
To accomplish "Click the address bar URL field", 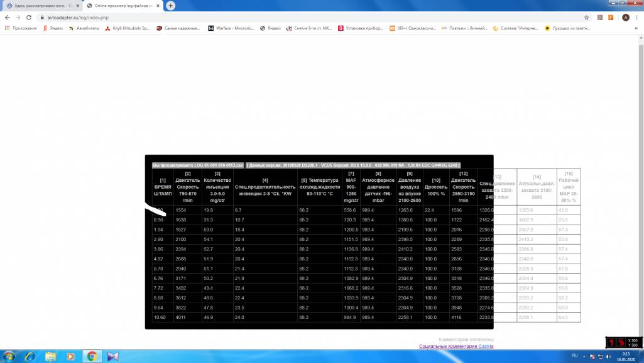I will tap(251, 18).
